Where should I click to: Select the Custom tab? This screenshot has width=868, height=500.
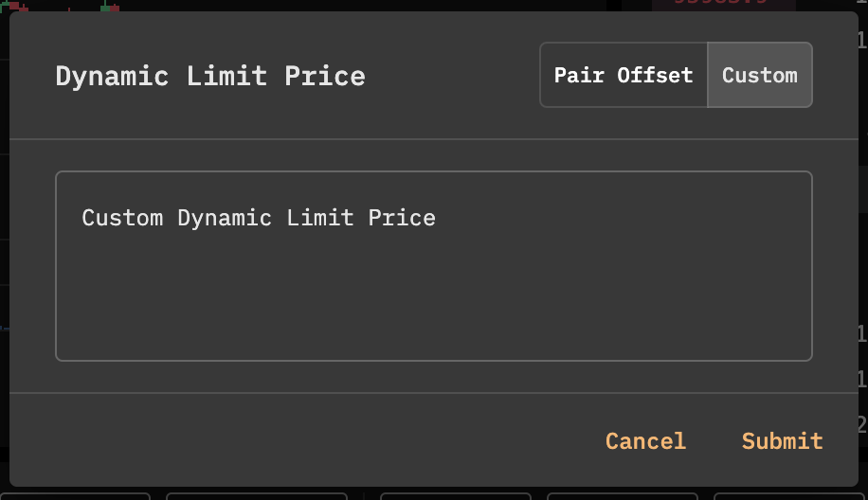tap(759, 76)
